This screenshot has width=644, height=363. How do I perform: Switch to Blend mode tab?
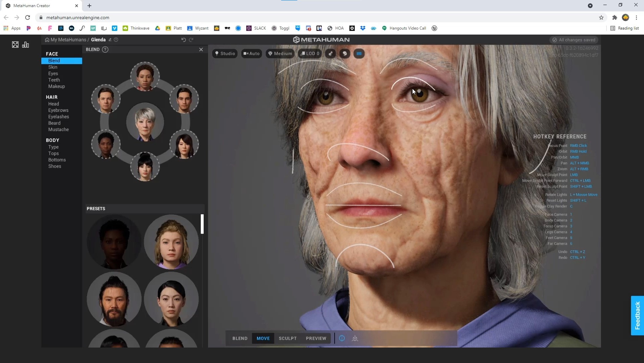click(x=240, y=338)
